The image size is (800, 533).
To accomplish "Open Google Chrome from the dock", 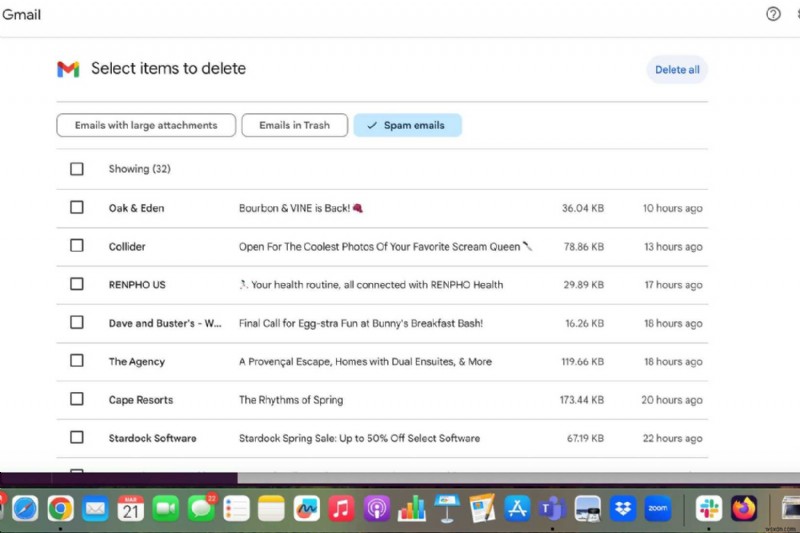I will (60, 509).
